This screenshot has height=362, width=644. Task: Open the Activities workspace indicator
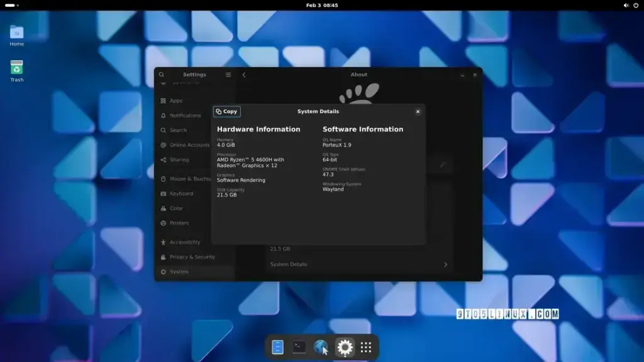coord(11,5)
